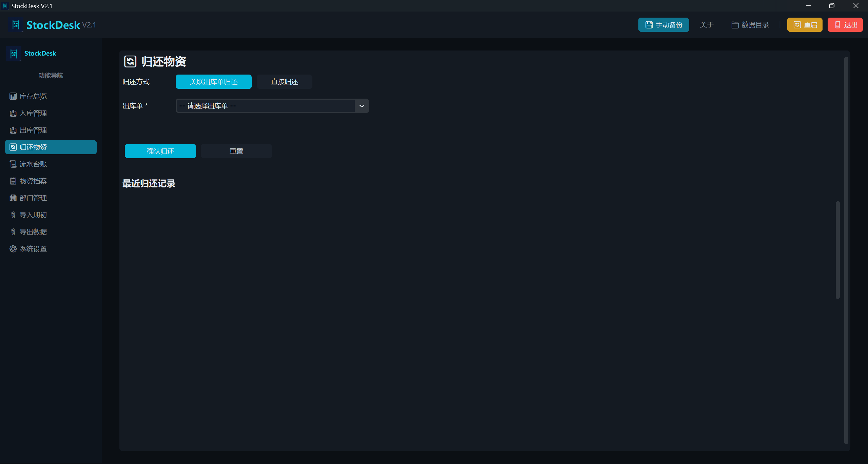Click the 重启 label on the orange button
Screen dimensions: 868x464
[810, 25]
